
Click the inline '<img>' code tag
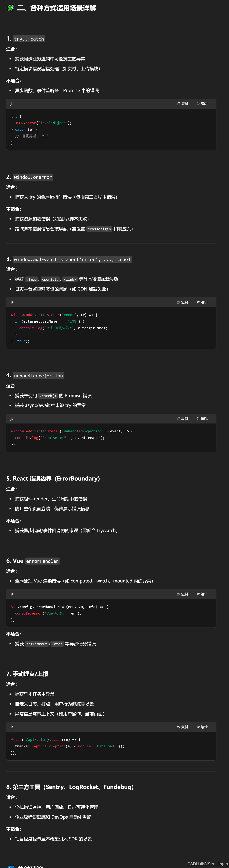click(x=31, y=279)
